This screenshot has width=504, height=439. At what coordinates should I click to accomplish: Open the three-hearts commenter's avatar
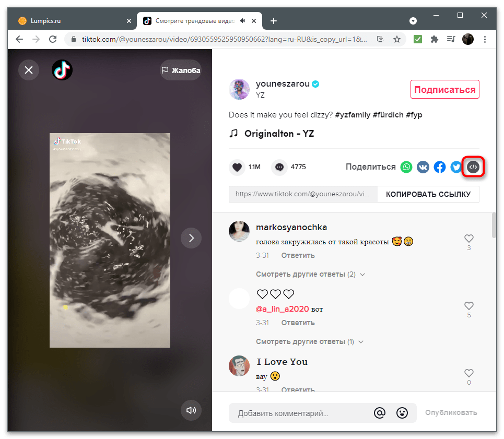tap(239, 299)
